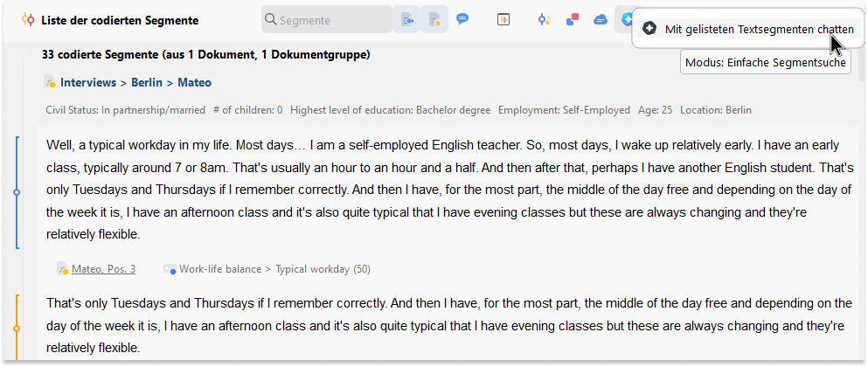Click the Interviews > Berlin > Mateo document link
The height and width of the screenshot is (367, 868).
[x=135, y=82]
